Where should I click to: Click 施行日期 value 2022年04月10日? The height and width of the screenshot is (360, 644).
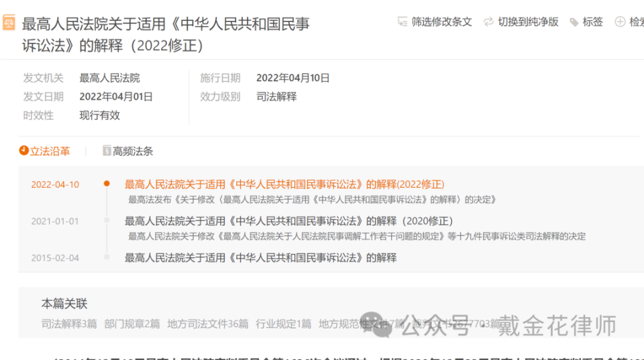pos(293,78)
